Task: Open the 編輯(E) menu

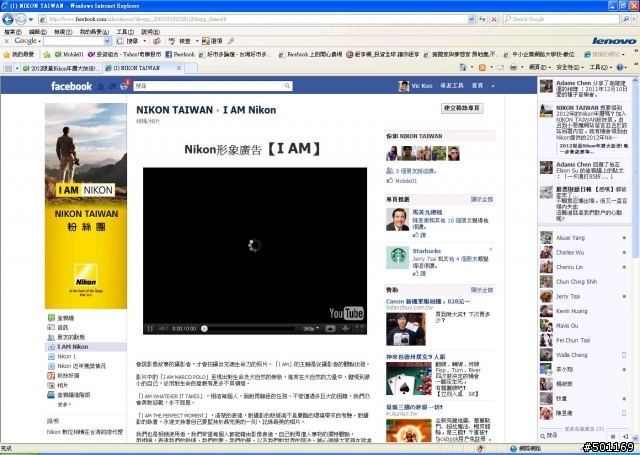Action: click(x=38, y=32)
